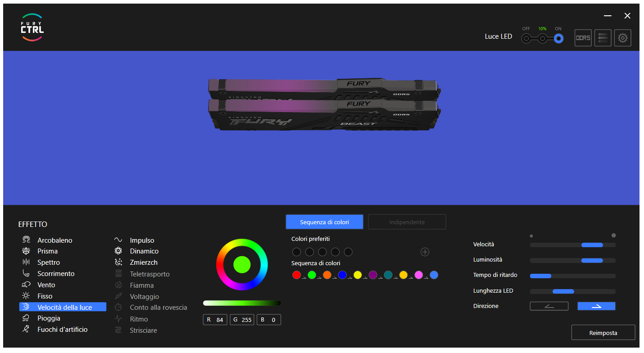Select pink swatch in color sequence
The image size is (644, 353).
[419, 275]
